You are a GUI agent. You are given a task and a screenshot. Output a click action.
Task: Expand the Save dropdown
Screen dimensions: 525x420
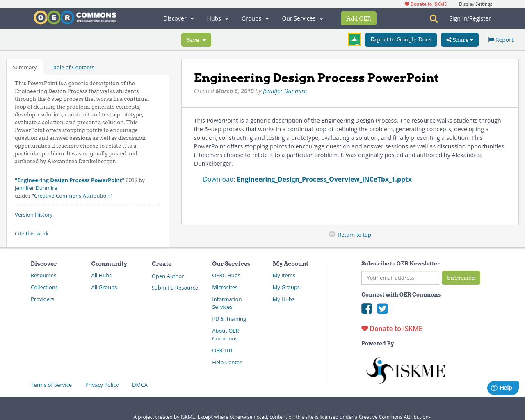point(196,39)
